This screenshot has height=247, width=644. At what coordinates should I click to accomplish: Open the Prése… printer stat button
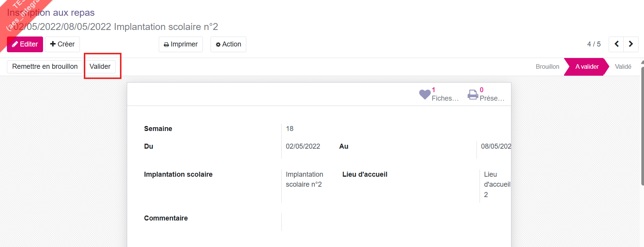pyautogui.click(x=486, y=94)
